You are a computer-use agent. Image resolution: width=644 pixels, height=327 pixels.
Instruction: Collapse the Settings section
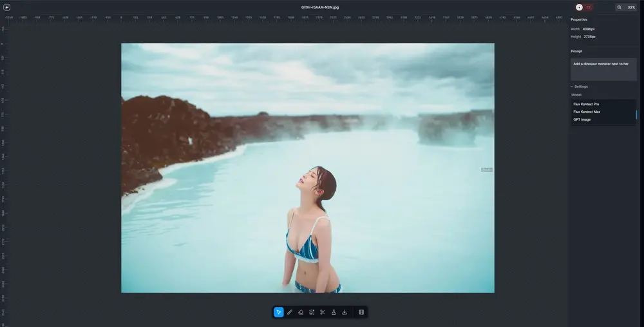pyautogui.click(x=579, y=86)
